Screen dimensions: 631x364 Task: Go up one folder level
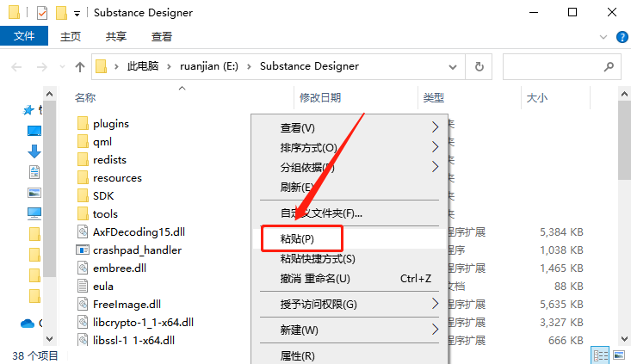[80, 67]
